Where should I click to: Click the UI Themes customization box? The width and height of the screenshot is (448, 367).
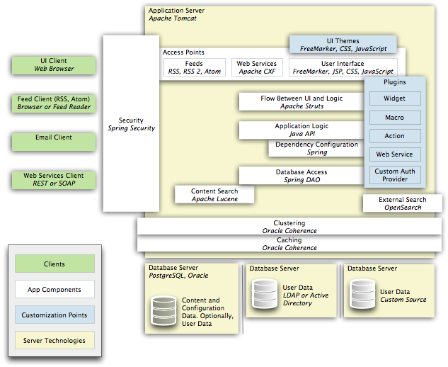pos(343,44)
